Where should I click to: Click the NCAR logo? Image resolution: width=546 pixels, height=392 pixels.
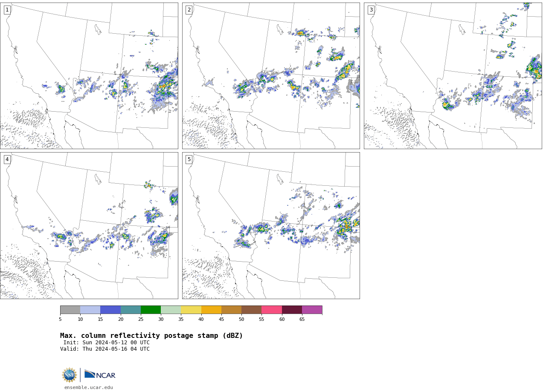[100, 375]
